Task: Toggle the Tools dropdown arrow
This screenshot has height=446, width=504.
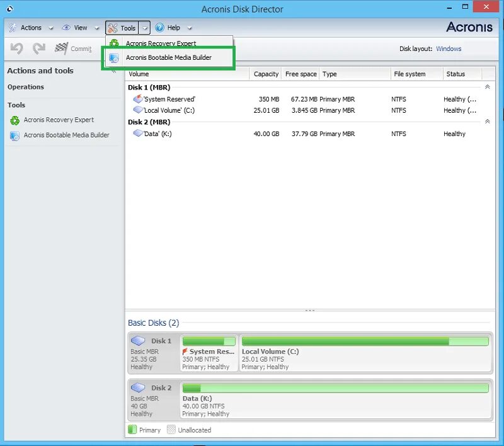Action: point(145,28)
